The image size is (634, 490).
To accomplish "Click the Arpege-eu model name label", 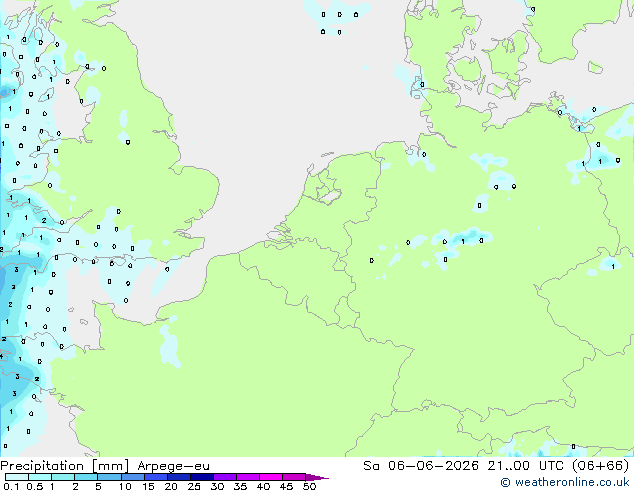I will pyautogui.click(x=173, y=466).
